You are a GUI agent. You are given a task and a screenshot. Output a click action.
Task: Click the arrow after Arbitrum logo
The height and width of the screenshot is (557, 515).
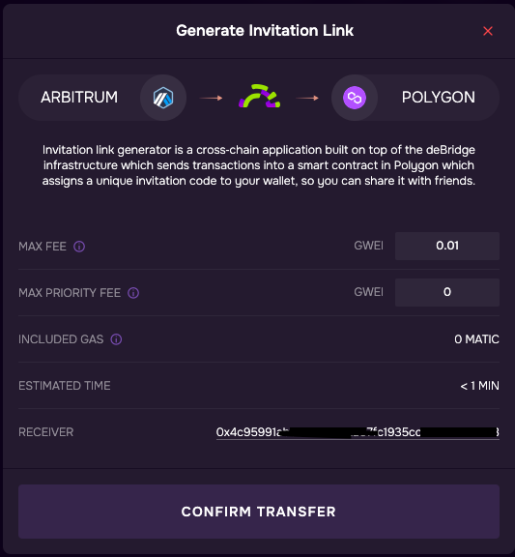point(211,98)
